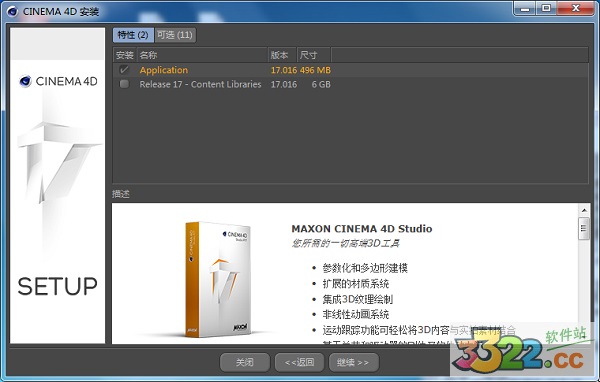Viewport: 600px width, 382px height.
Task: Click the 名称 column header
Action: [202, 55]
